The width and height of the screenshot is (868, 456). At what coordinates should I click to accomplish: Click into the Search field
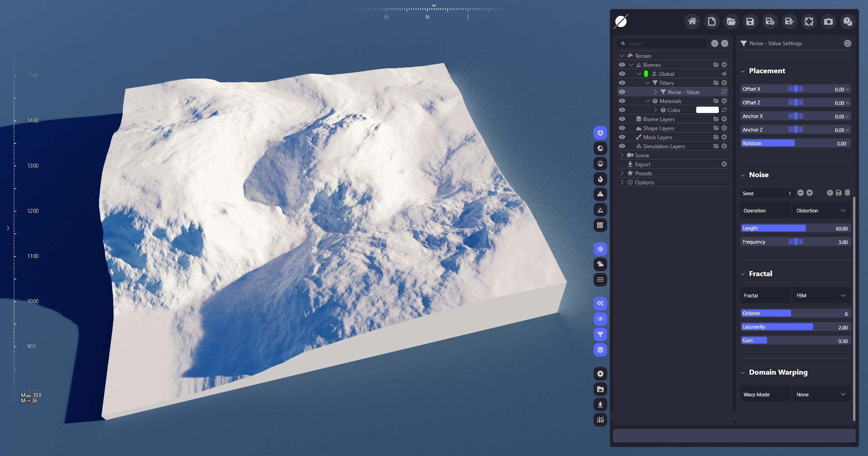tap(665, 44)
